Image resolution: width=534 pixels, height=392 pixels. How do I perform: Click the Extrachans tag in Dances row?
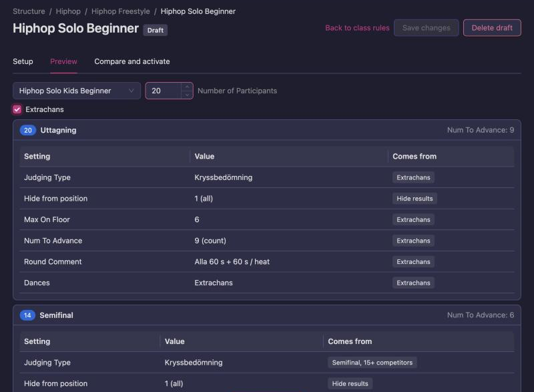[x=413, y=283]
